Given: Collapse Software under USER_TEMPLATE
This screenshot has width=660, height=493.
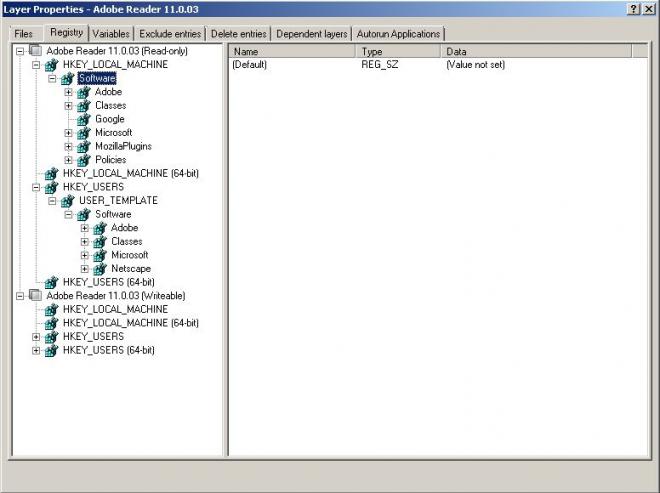Looking at the screenshot, I should click(68, 215).
